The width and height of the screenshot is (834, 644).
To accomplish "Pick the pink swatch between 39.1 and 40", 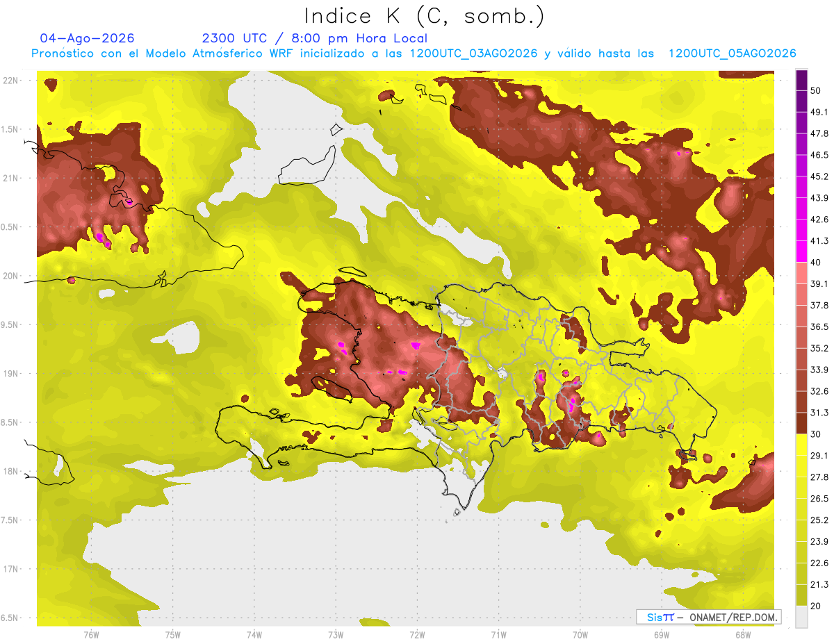I will click(801, 273).
